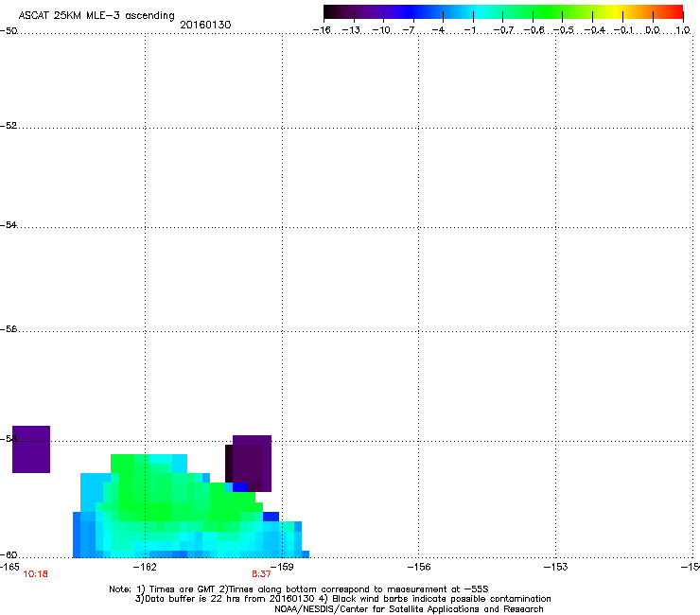The image size is (700, 615).
Task: Click the latitude label -54
Action: tap(9, 225)
